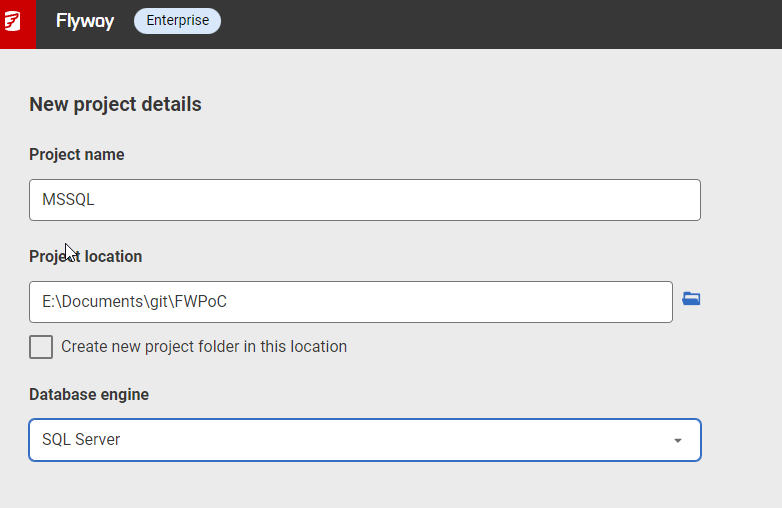Click the "Database engine" field label
782x508 pixels.
[x=89, y=395]
